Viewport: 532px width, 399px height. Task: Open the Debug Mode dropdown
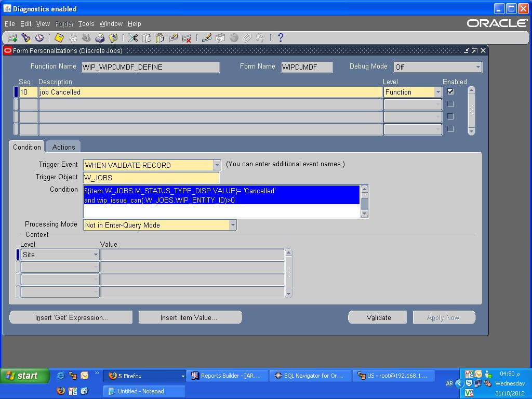[x=477, y=67]
